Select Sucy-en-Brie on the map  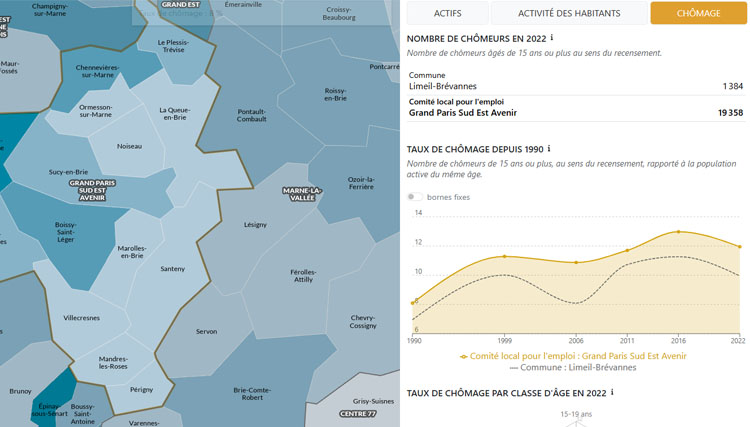67,172
